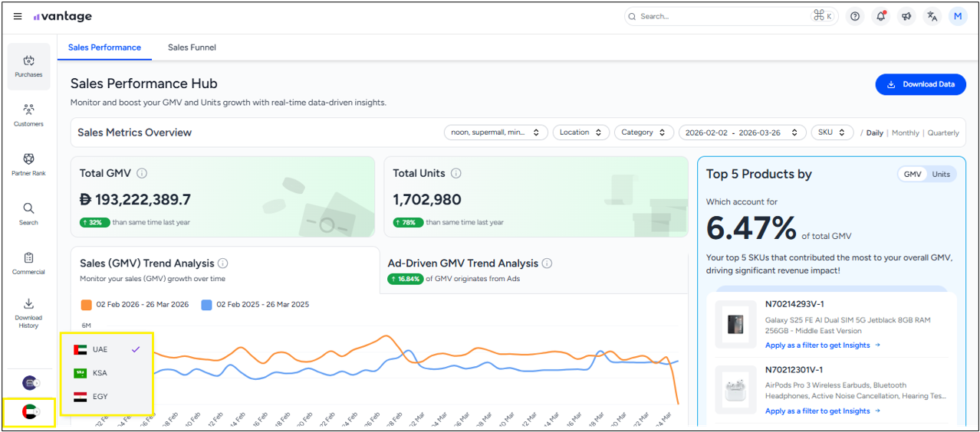Screen dimensions: 980x432
Task: Click the Download Data button
Action: (920, 84)
